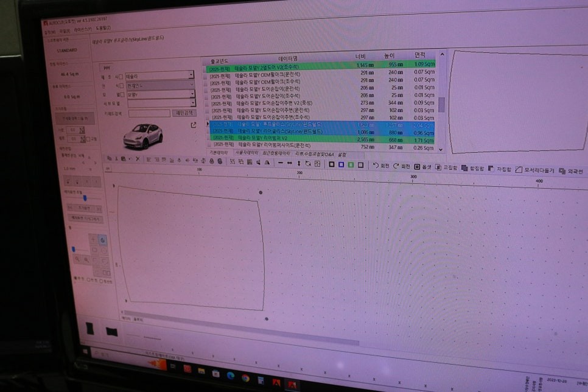
Task: Select the green color swatch square
Action: 351,164
